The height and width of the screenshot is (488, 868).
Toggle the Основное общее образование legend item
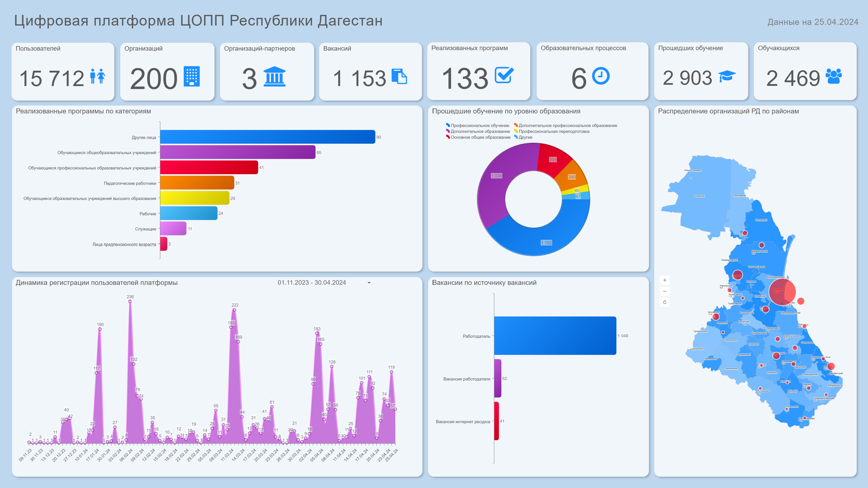(478, 137)
